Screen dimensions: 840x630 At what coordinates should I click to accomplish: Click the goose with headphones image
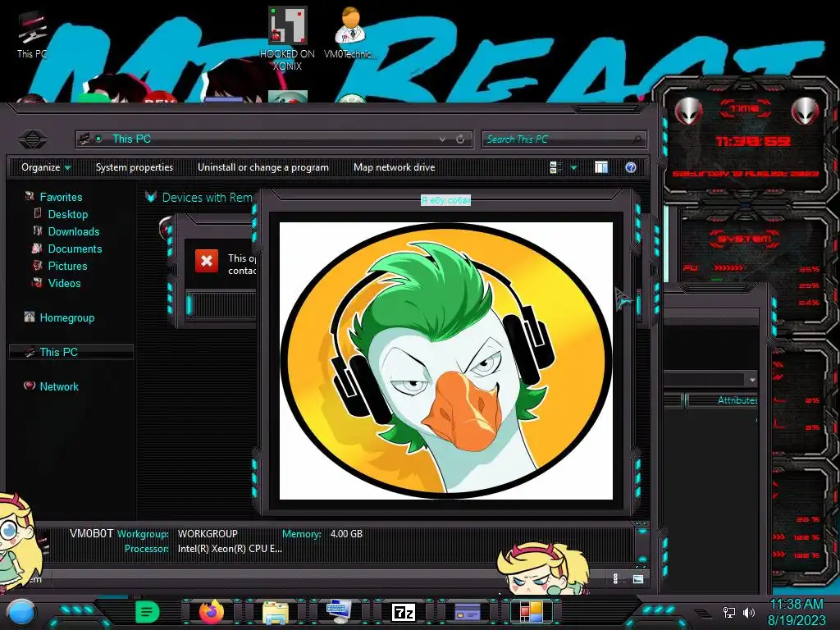[x=446, y=361]
